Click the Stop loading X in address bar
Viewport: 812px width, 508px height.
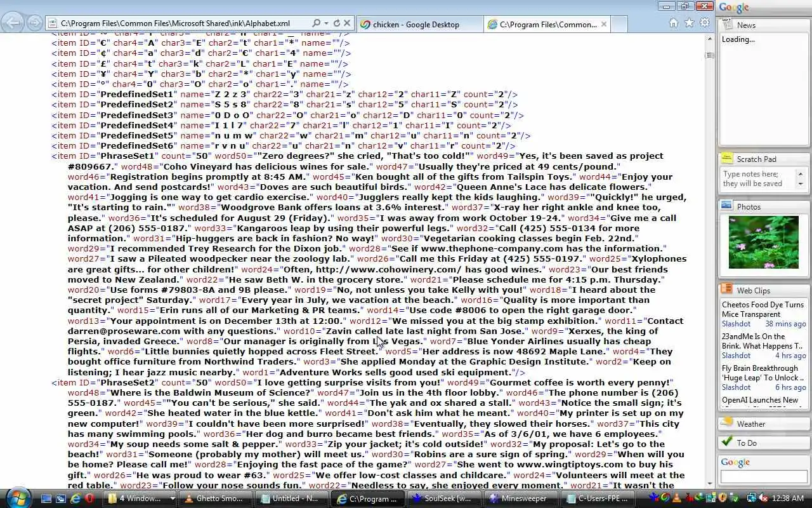[x=347, y=23]
